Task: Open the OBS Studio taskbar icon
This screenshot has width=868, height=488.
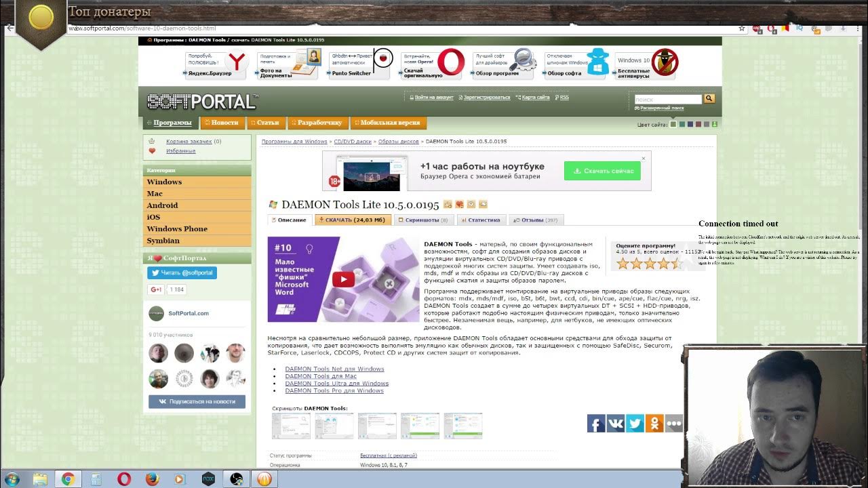Action: [x=236, y=479]
